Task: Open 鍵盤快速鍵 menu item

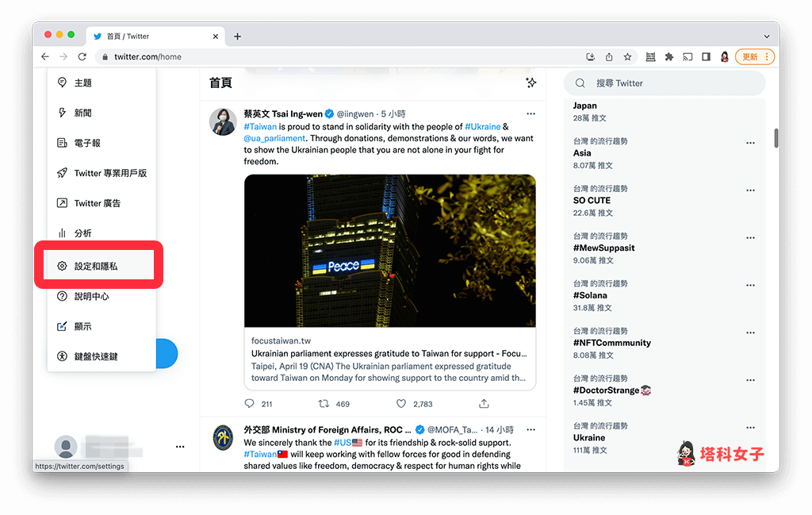Action: pyautogui.click(x=101, y=356)
